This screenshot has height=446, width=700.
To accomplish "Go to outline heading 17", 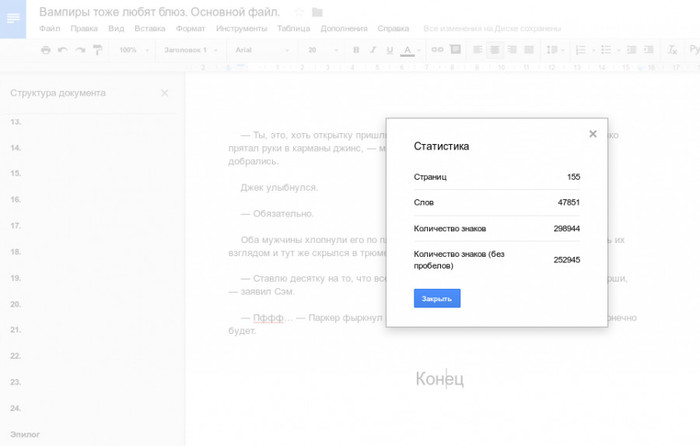I will coord(16,226).
